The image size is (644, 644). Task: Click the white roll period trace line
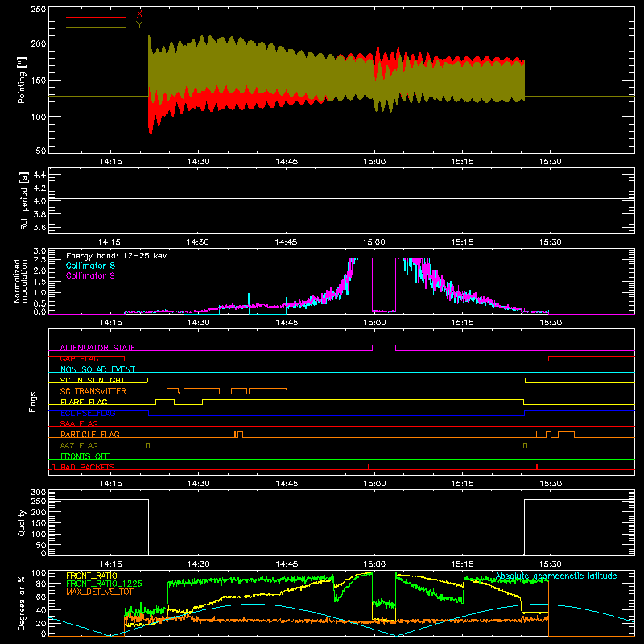(341, 199)
